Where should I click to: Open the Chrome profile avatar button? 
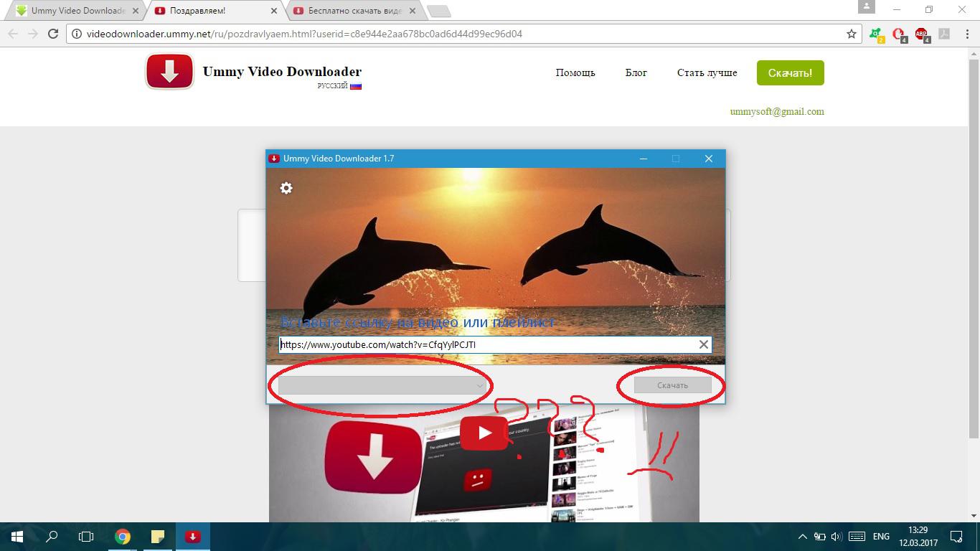(x=867, y=6)
